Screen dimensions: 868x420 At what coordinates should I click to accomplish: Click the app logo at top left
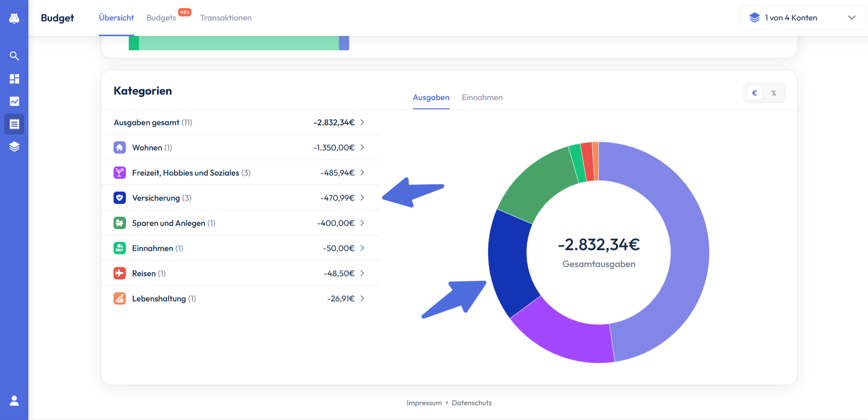(14, 18)
